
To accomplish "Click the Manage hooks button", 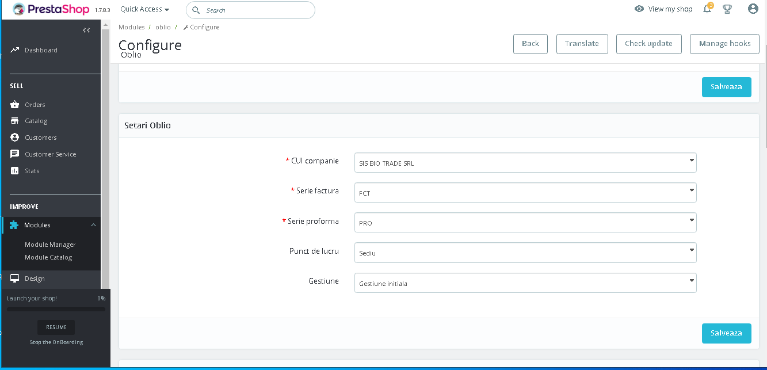I will coord(724,44).
